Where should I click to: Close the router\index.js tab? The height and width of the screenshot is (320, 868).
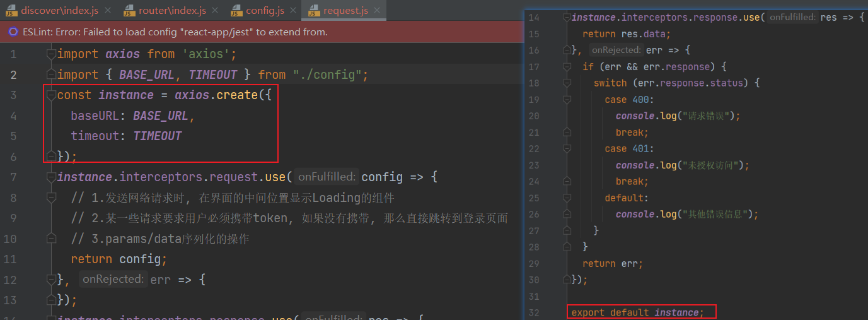(215, 11)
